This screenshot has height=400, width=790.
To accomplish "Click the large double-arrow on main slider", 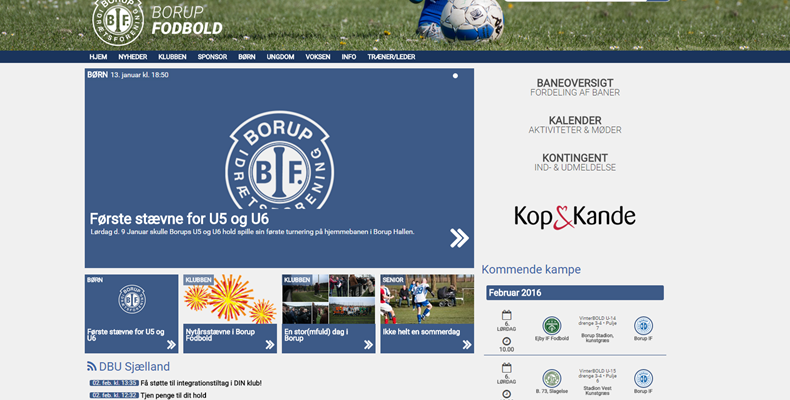I will pyautogui.click(x=459, y=237).
